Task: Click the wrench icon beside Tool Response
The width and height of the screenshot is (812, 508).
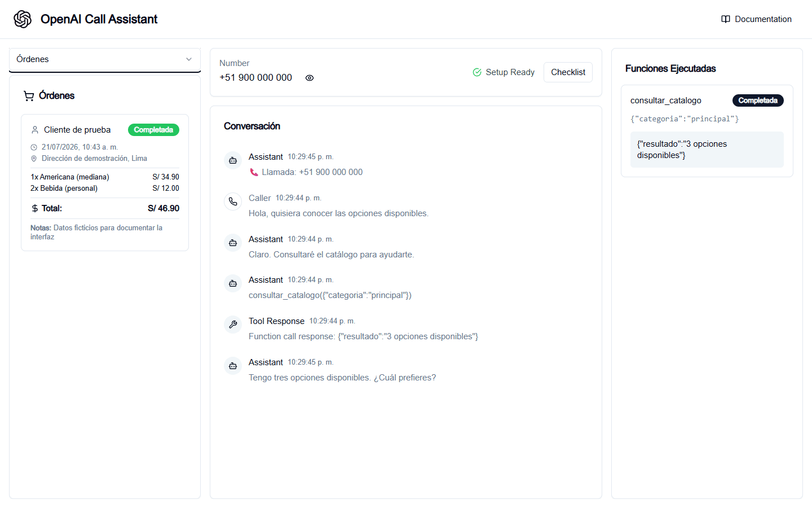Action: [x=233, y=325]
